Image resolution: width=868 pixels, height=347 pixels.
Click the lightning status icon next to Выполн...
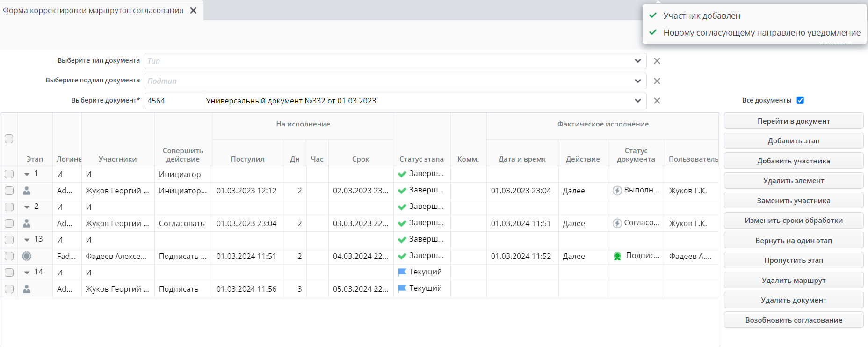click(x=617, y=191)
